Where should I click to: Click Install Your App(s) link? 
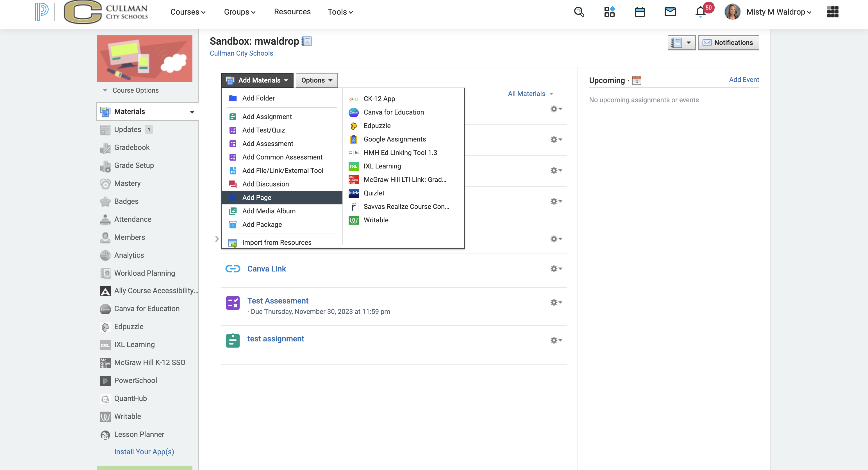point(144,452)
